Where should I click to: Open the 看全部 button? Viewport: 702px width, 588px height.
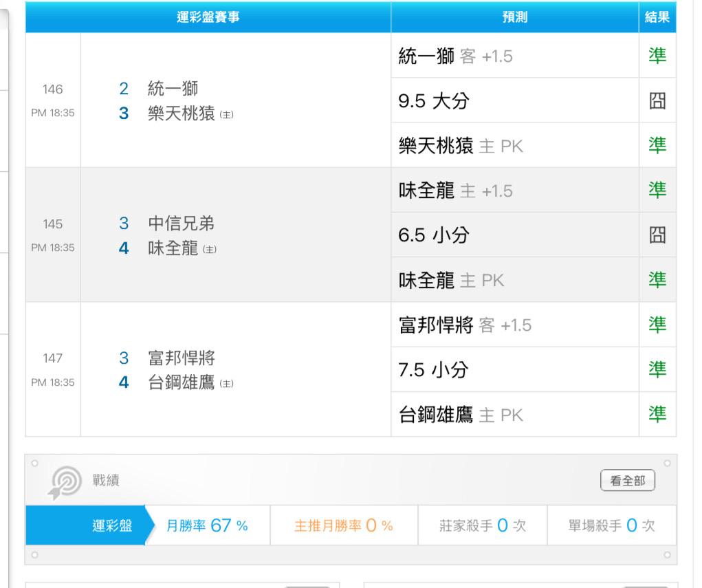627,481
